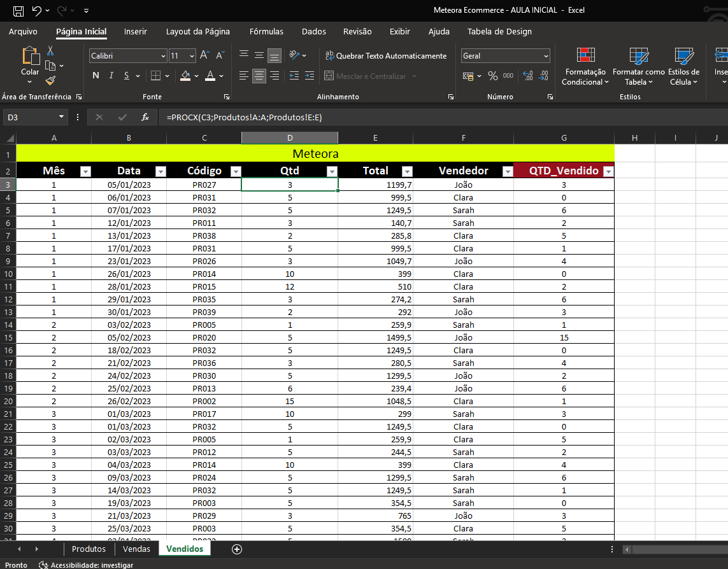Open the font size 11 dropdown
The image size is (728, 569).
[192, 56]
